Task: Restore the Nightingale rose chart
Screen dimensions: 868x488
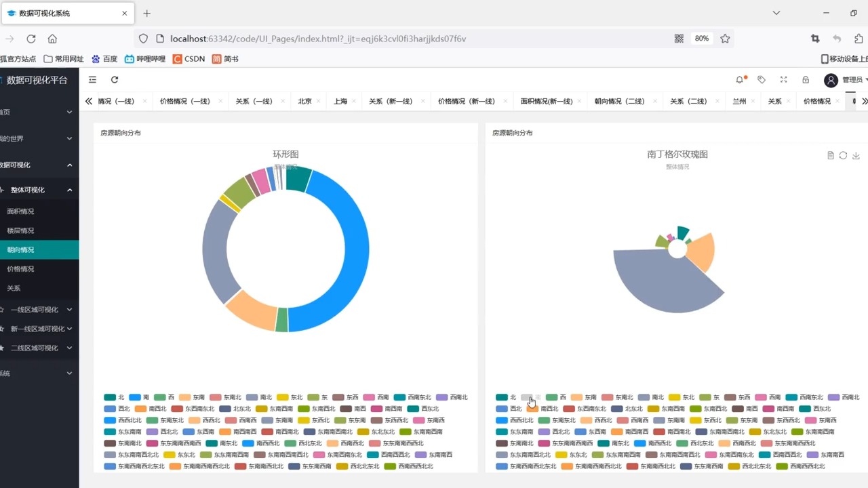Action: pyautogui.click(x=843, y=155)
